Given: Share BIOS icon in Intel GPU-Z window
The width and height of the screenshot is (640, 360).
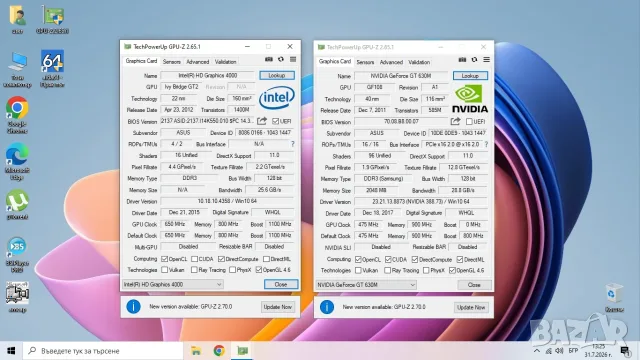Looking at the screenshot, I should [x=262, y=121].
